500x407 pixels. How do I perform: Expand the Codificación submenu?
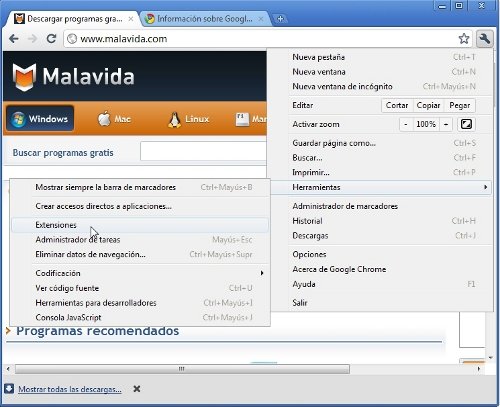pos(140,273)
